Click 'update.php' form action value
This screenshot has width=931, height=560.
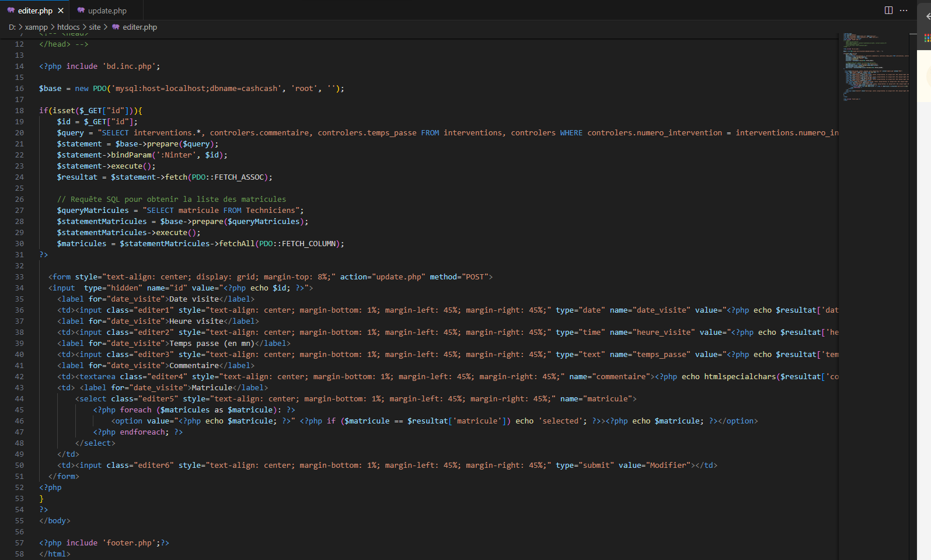[398, 276]
